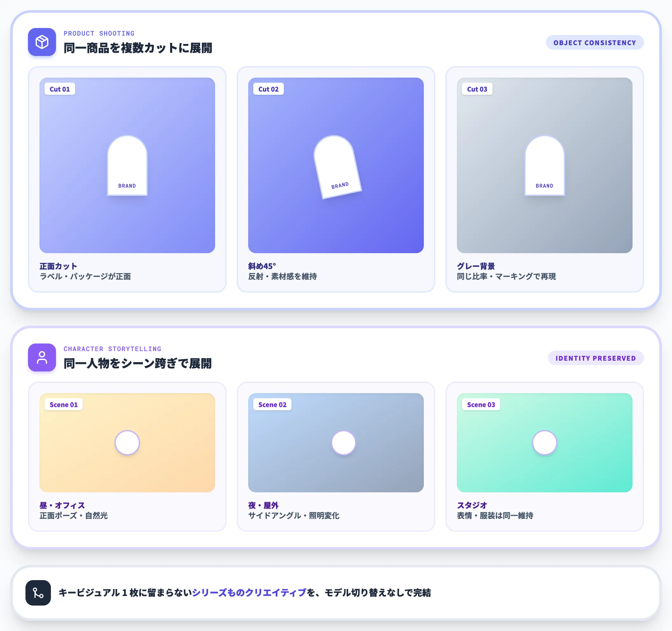Viewport: 672px width, 631px height.
Task: Click the 同じ比率・マーキングで再現 description
Action: tap(506, 276)
